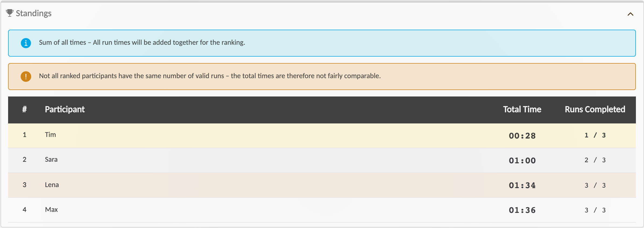
Task: Select the 'Not all ranked participants' warning text
Action: (210, 76)
